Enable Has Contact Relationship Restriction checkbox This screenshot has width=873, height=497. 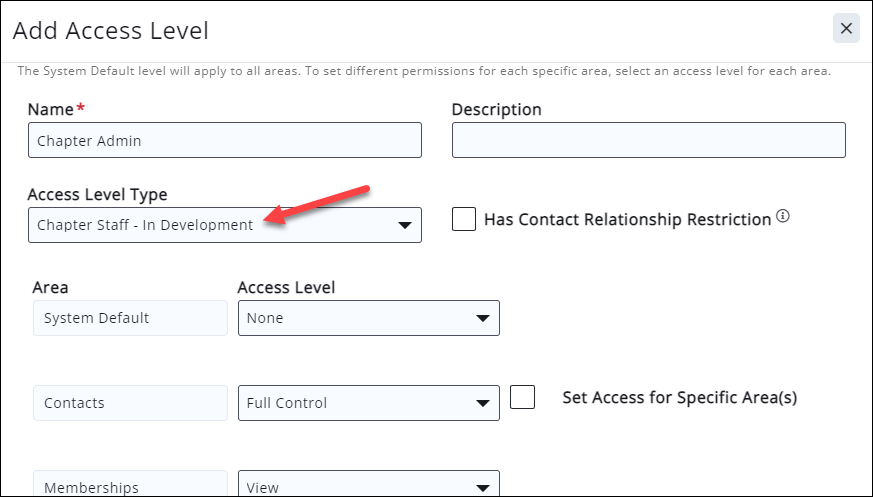click(464, 219)
